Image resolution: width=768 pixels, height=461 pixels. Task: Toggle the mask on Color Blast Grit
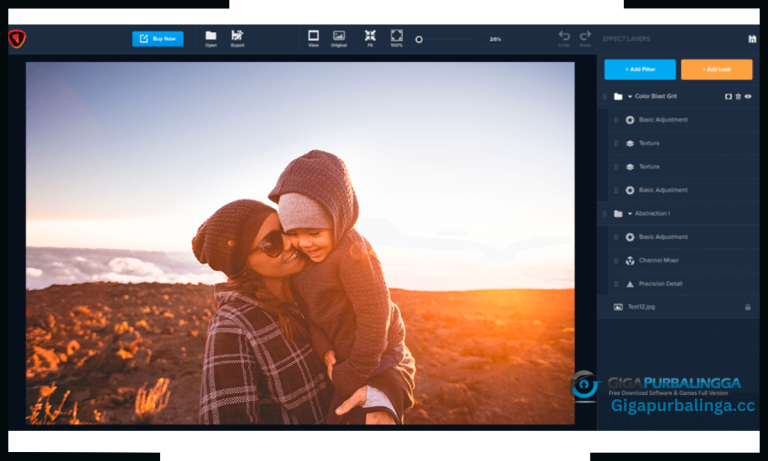[x=728, y=96]
